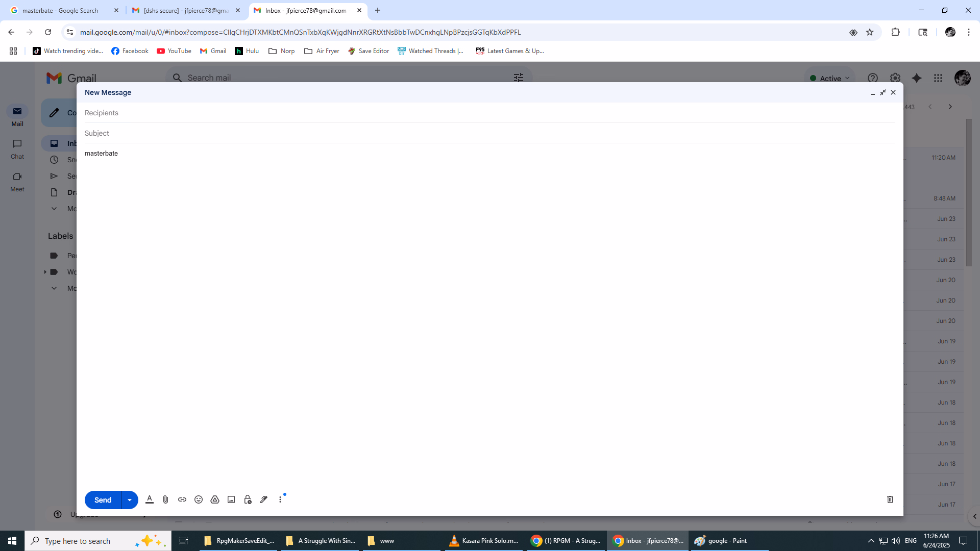
Task: Open Chat in Gmail sidebar
Action: tap(17, 149)
